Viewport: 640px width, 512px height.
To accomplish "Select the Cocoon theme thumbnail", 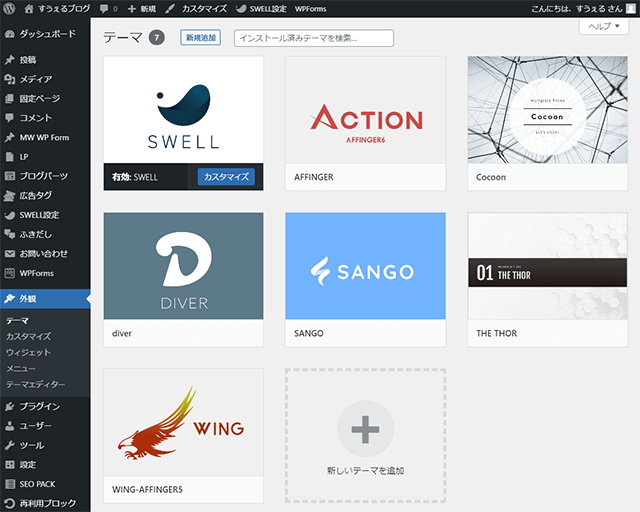I will pyautogui.click(x=547, y=110).
